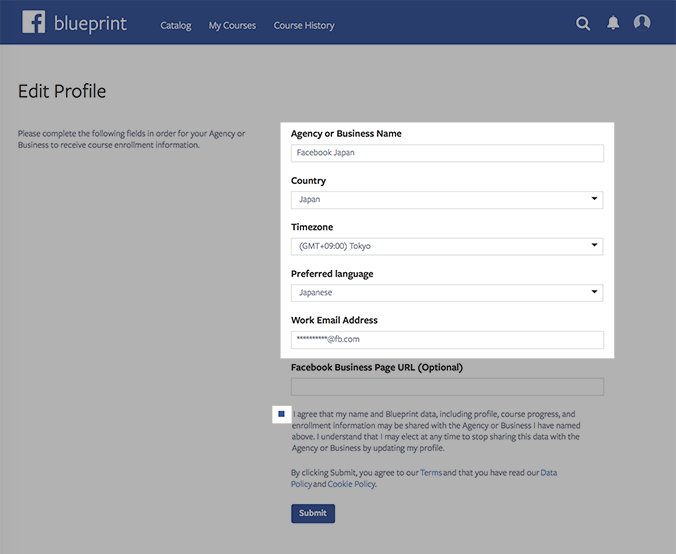The image size is (676, 554).
Task: Open the Terms link
Action: 431,473
